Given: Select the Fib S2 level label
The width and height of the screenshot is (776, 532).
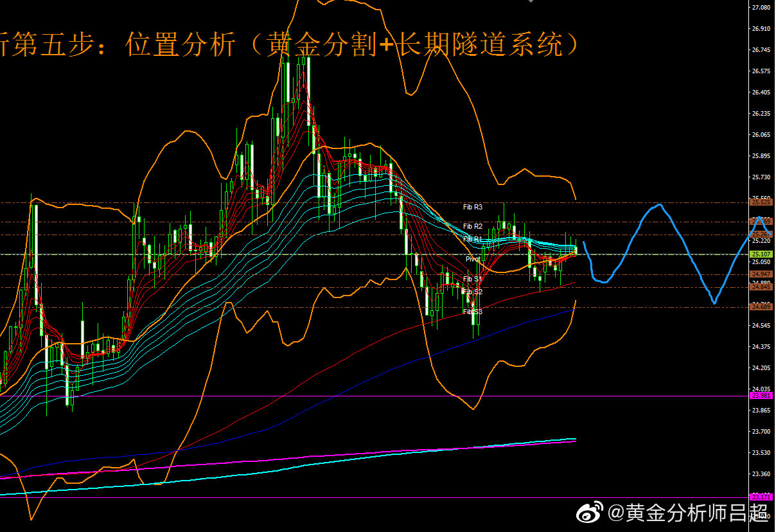Looking at the screenshot, I should [472, 292].
